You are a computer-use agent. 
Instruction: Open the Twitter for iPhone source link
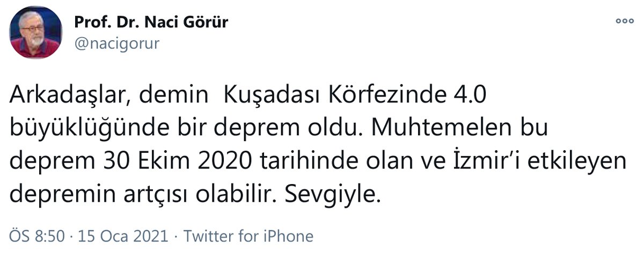pyautogui.click(x=248, y=236)
